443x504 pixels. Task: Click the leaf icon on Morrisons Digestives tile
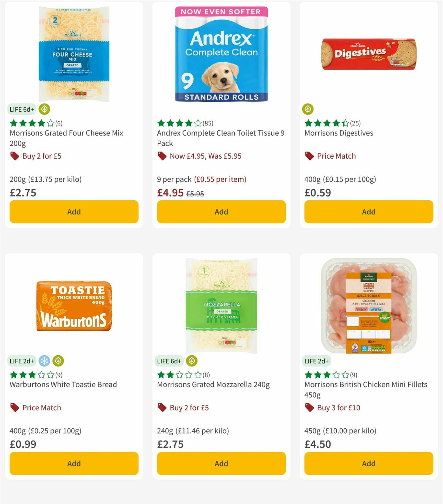pos(309,109)
